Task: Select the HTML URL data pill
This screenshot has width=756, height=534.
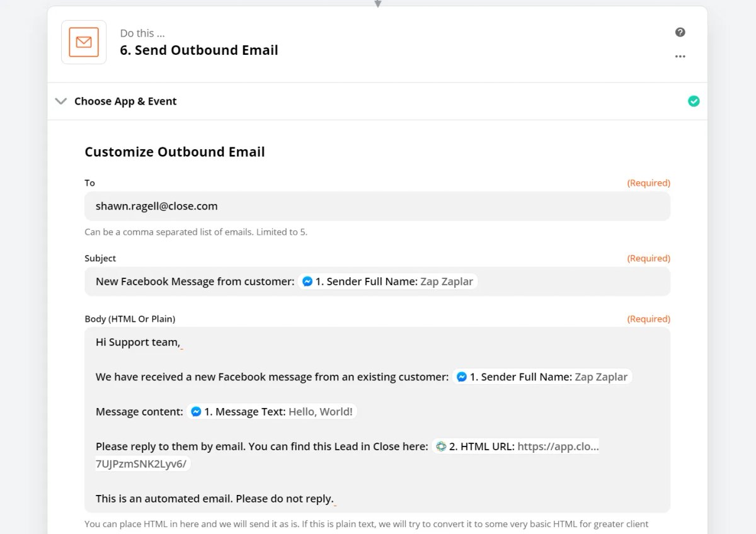Action: tap(516, 446)
